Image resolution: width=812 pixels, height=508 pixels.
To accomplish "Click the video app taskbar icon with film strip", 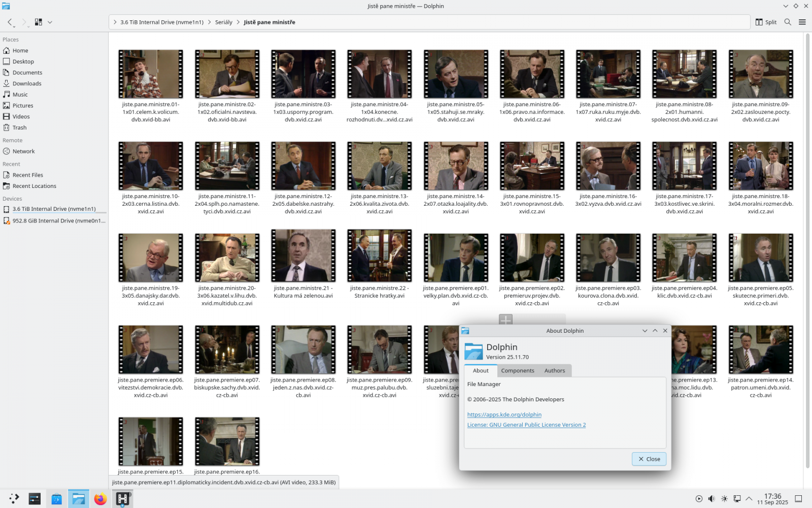I will [122, 499].
